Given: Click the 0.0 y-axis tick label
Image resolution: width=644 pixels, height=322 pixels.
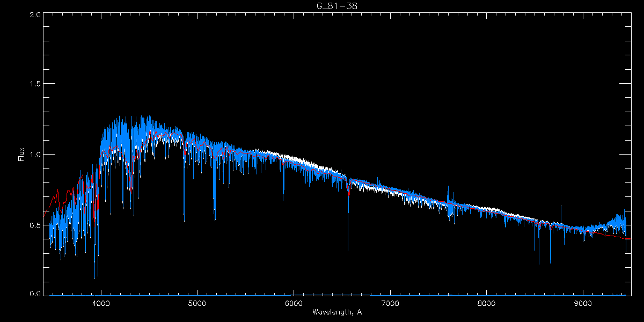Looking at the screenshot, I should tap(34, 294).
